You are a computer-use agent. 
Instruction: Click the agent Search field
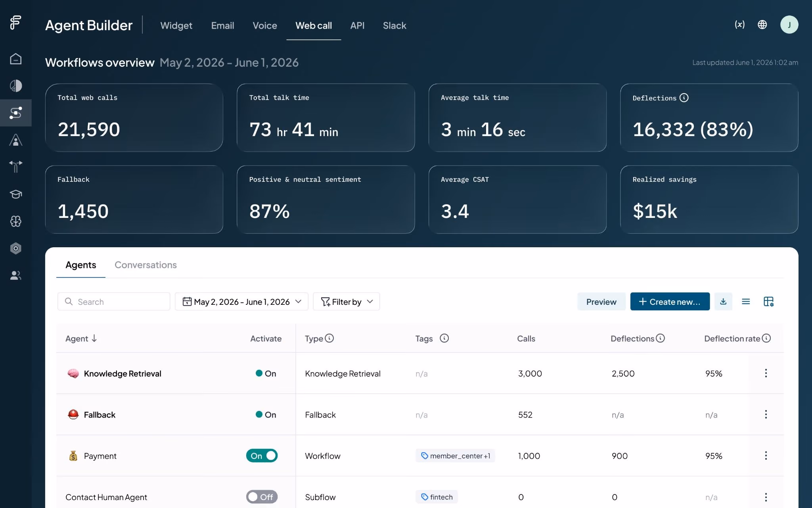point(114,302)
